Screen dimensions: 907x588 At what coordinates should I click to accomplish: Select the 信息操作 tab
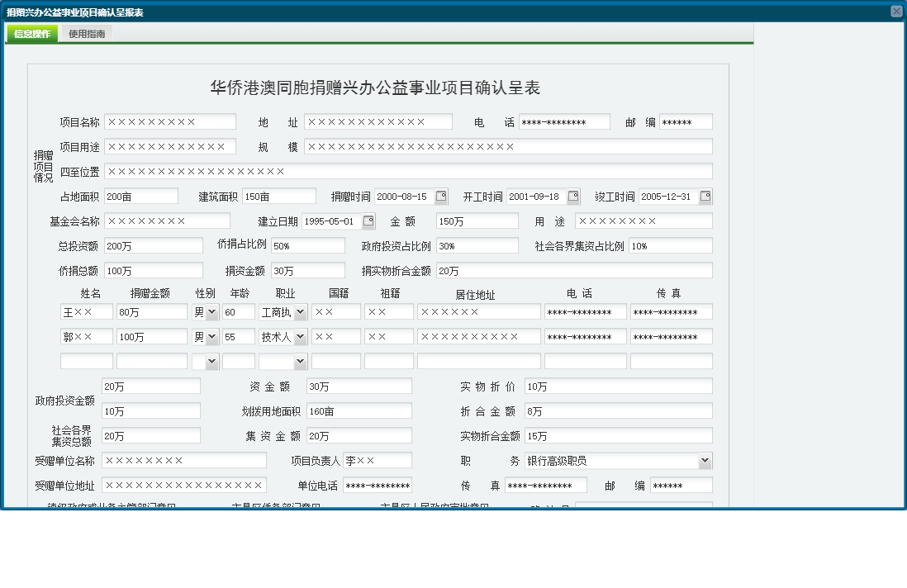point(32,34)
